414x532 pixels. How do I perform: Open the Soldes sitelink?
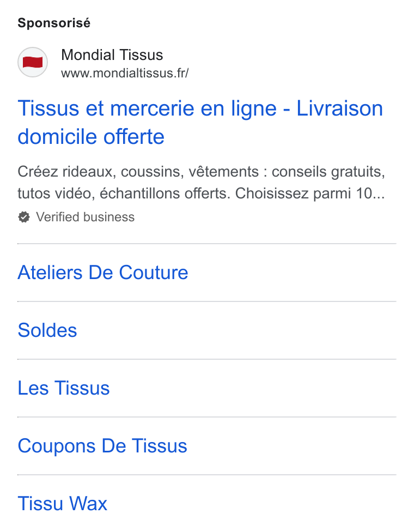point(47,330)
